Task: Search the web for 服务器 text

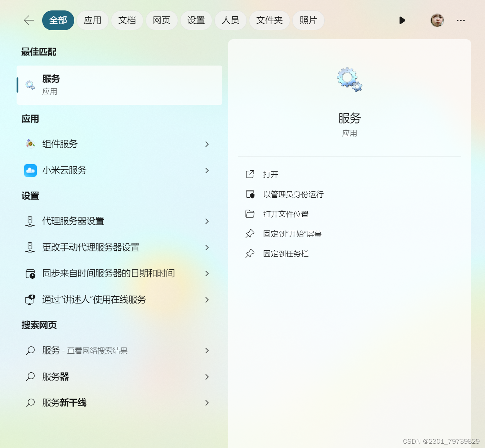Action: [x=55, y=377]
